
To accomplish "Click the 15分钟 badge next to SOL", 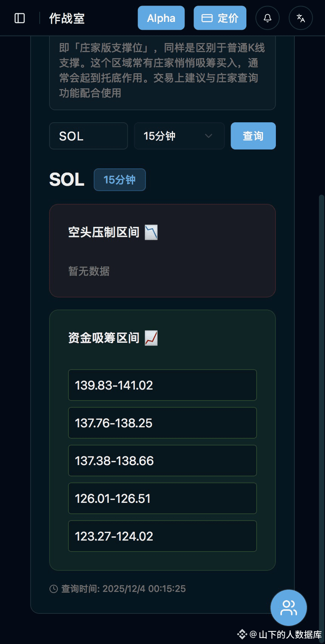I will [119, 180].
